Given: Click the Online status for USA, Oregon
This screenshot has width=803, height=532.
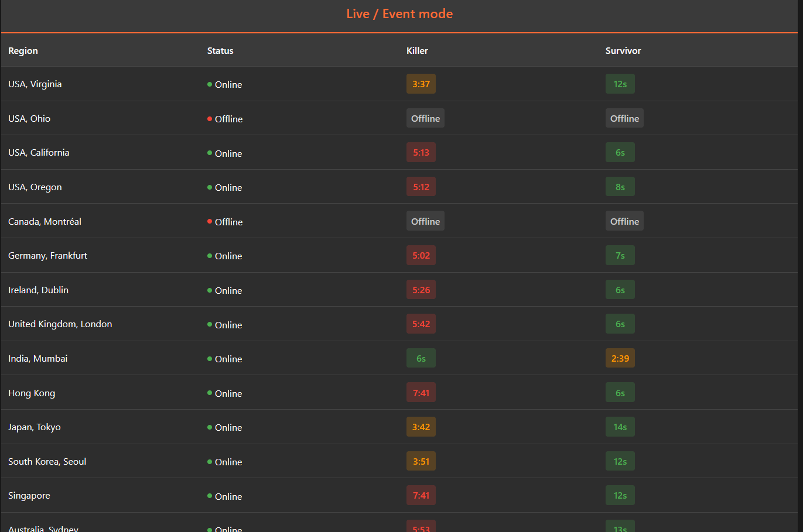Looking at the screenshot, I should [225, 187].
